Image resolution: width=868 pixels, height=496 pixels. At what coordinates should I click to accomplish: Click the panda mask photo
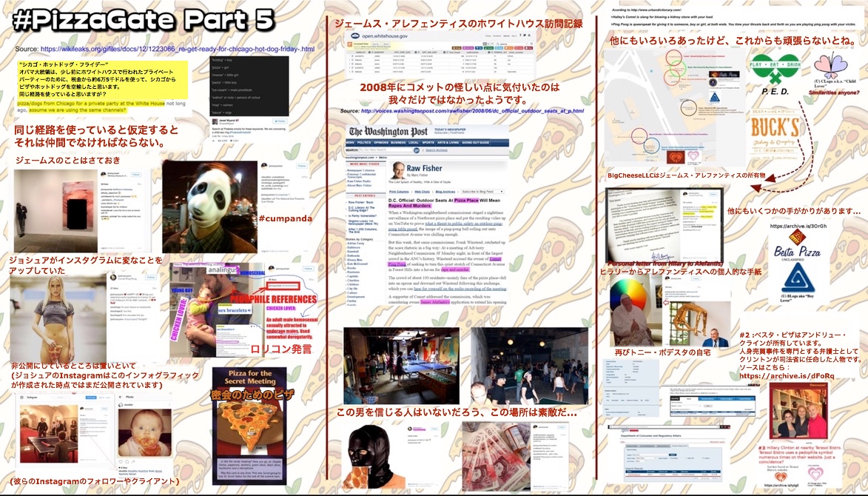tap(210, 207)
